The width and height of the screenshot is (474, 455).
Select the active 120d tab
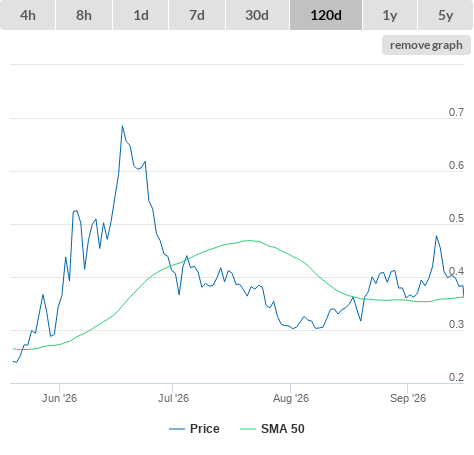[326, 15]
